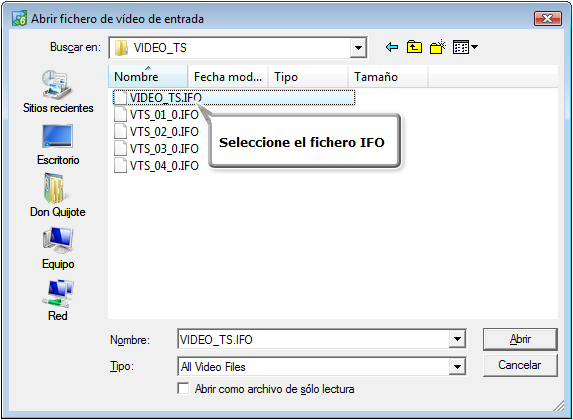
Task: Expand the Nombre filename dropdown
Action: (457, 339)
